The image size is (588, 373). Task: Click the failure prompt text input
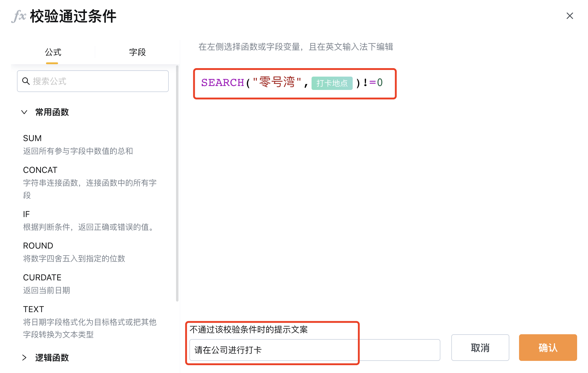click(x=315, y=350)
